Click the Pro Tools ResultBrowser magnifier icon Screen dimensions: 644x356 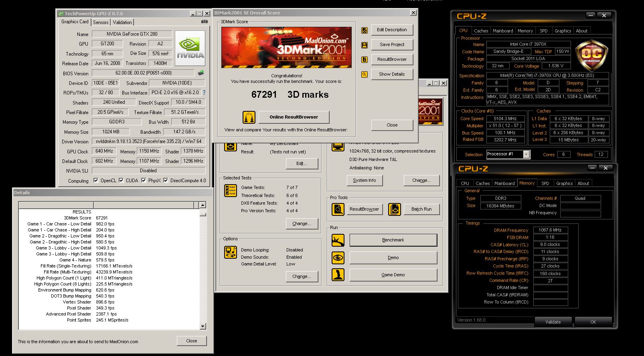point(338,209)
